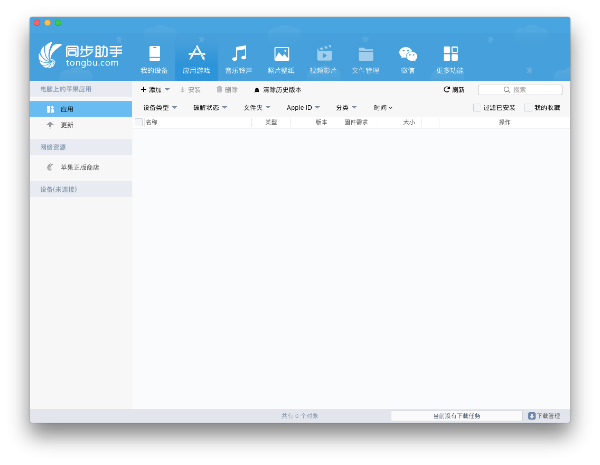The image size is (600, 465).
Task: Click the Refresh button with circular arrow
Action: pyautogui.click(x=454, y=90)
